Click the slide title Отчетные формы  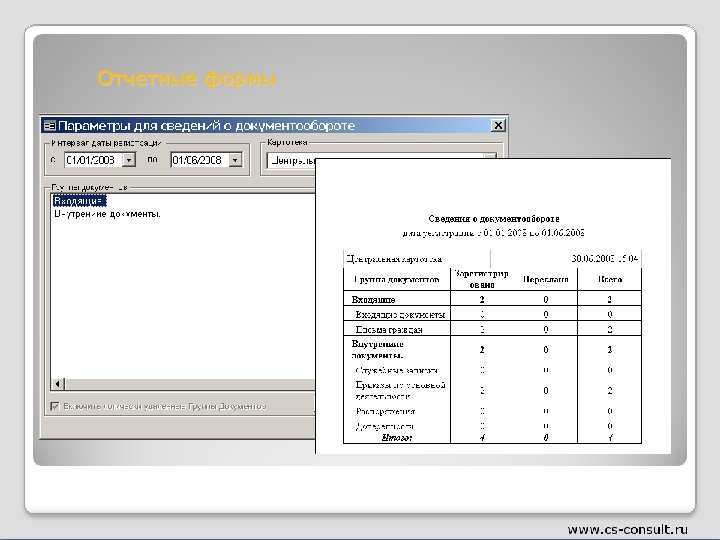pyautogui.click(x=186, y=79)
